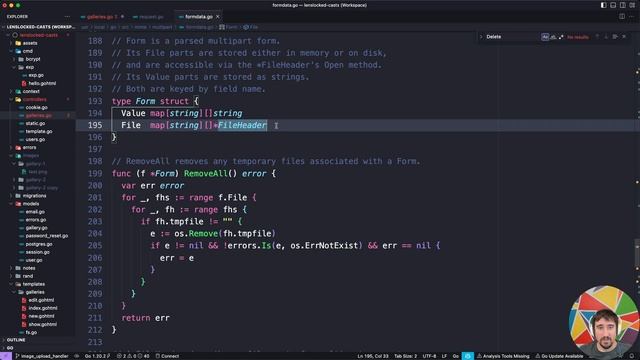This screenshot has height=360, width=640.
Task: Open template.go in controllers
Action: tap(38, 131)
